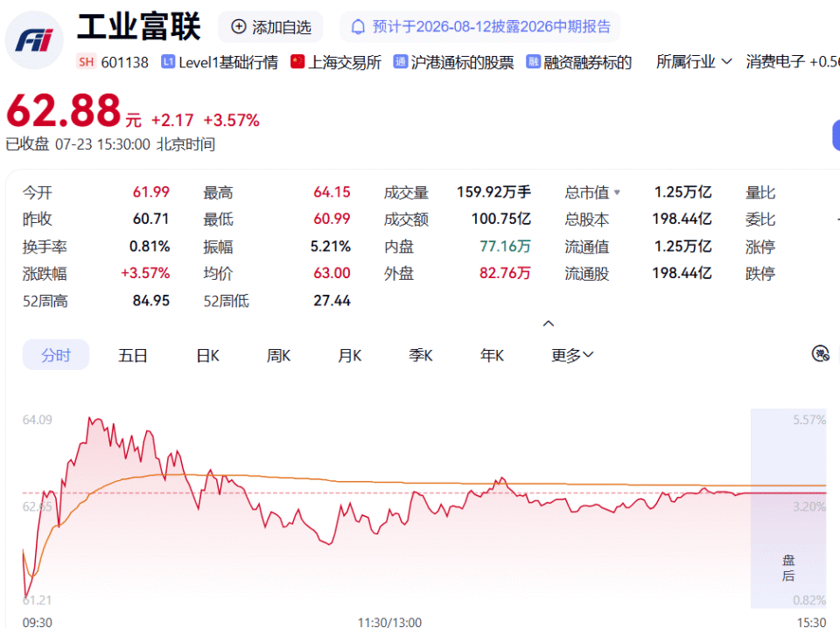Click the SH market badge icon
The width and height of the screenshot is (840, 628).
[x=86, y=62]
